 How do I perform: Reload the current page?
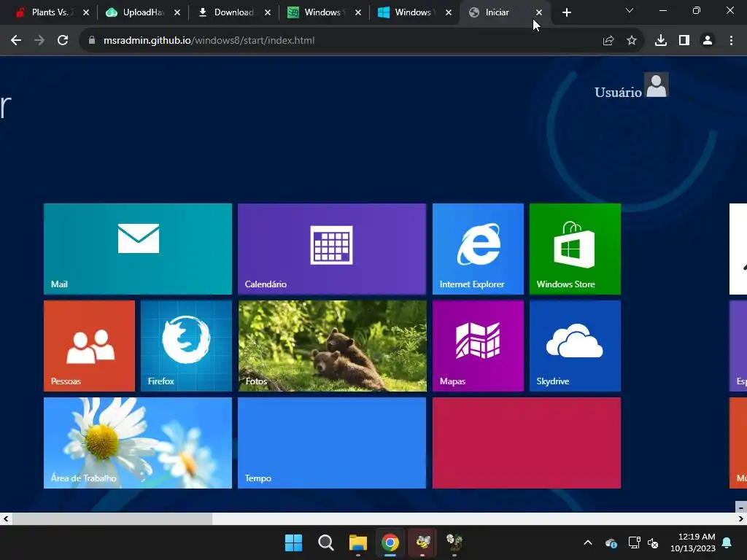point(63,41)
